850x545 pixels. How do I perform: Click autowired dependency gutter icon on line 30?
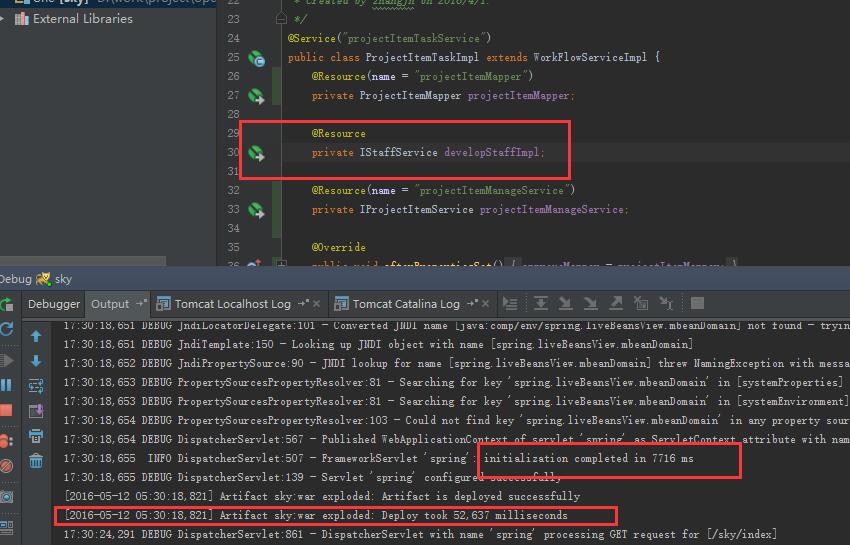click(256, 153)
